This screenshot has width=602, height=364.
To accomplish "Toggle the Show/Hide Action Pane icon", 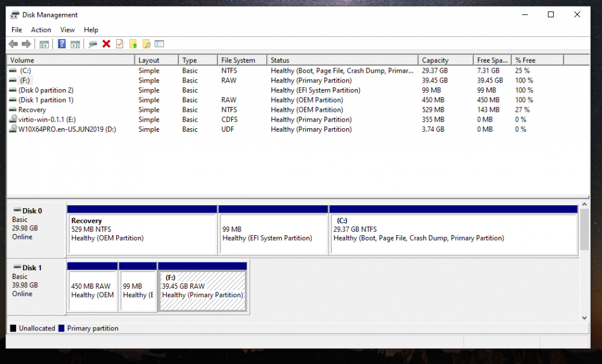I will pyautogui.click(x=75, y=44).
